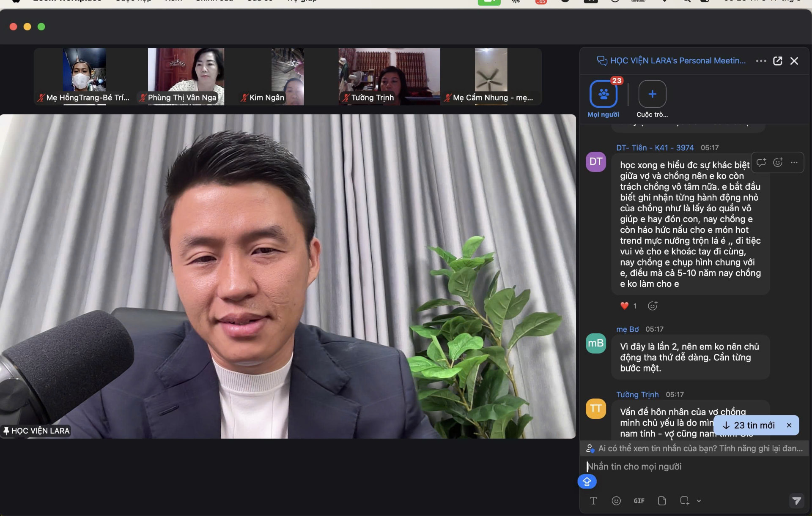812x516 pixels.
Task: Dismiss the 23 tin mới notification
Action: click(x=789, y=425)
